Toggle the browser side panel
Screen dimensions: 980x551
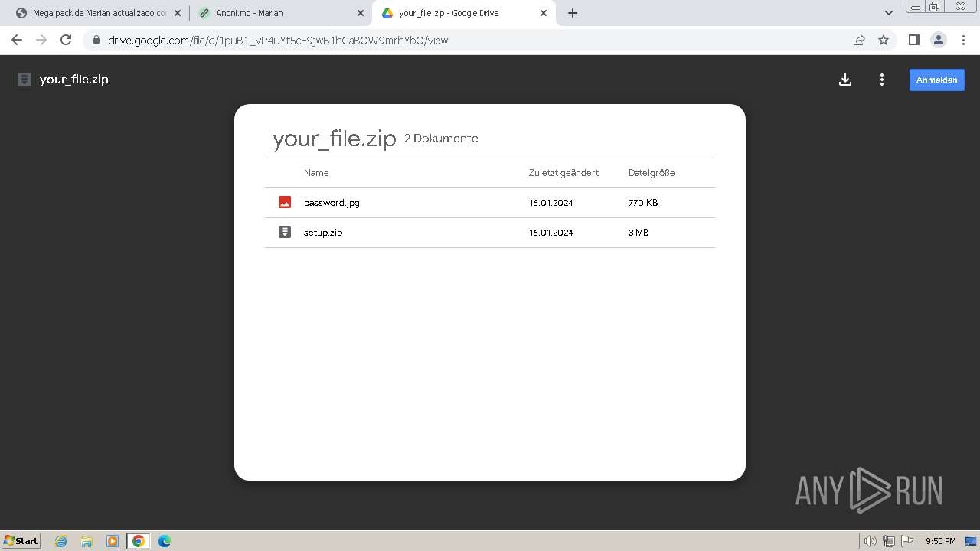pyautogui.click(x=913, y=40)
